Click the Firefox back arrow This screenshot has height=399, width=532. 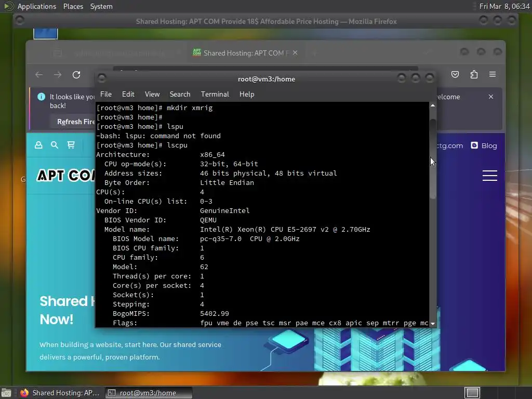[39, 75]
